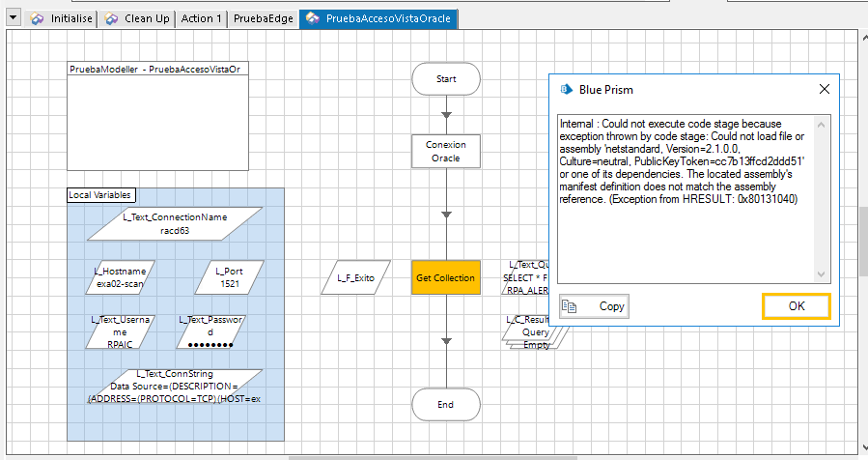Select the Local Variables block label
Screen dimensions: 868x460
coord(100,195)
